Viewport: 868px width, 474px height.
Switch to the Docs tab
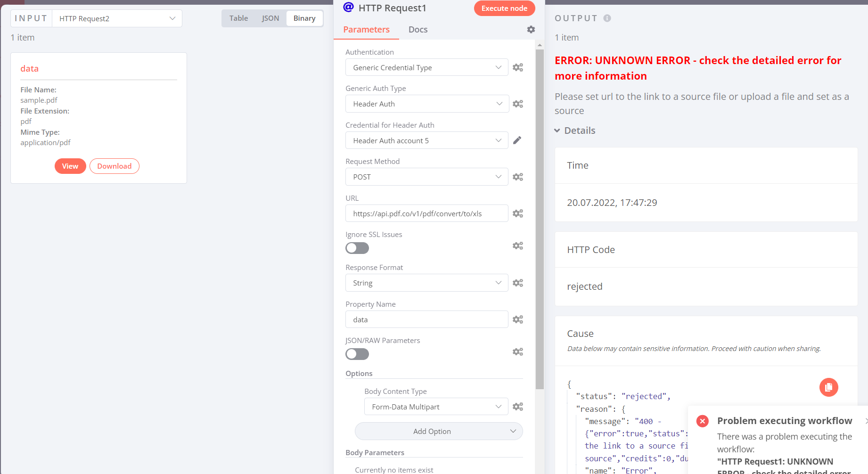point(418,30)
